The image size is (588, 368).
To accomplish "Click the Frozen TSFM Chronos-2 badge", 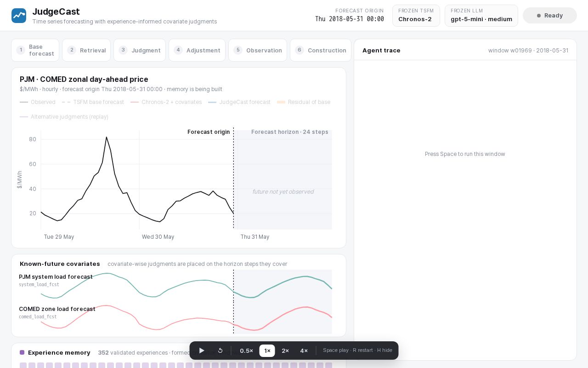I will (x=416, y=16).
